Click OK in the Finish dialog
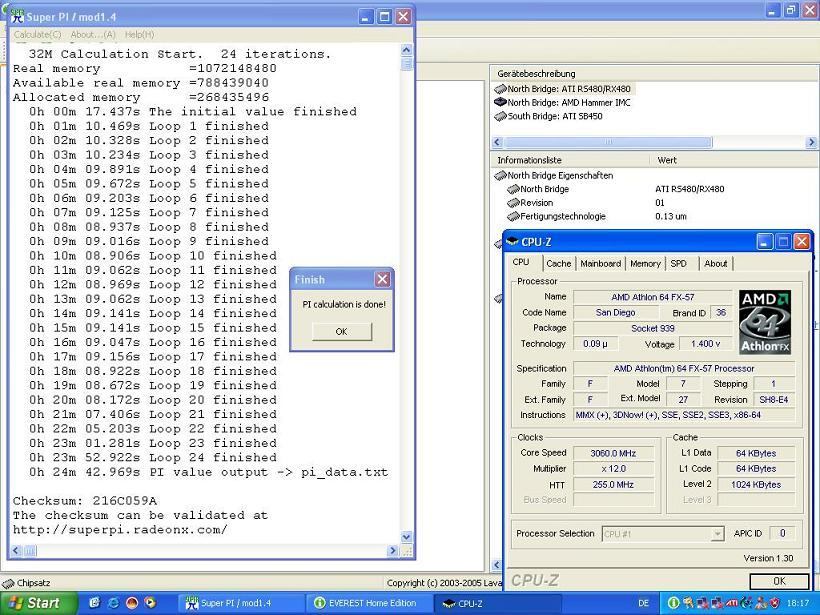The width and height of the screenshot is (820, 615). (341, 331)
